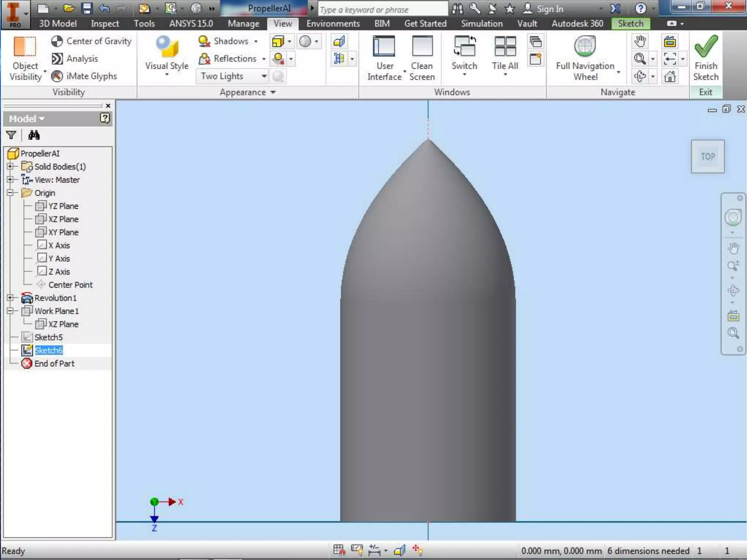
Task: Select the Pan hand tool in the Navigate panel
Action: (x=640, y=42)
